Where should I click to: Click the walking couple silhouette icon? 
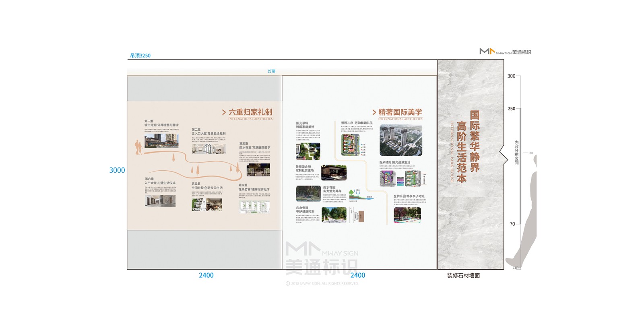[x=138, y=147]
